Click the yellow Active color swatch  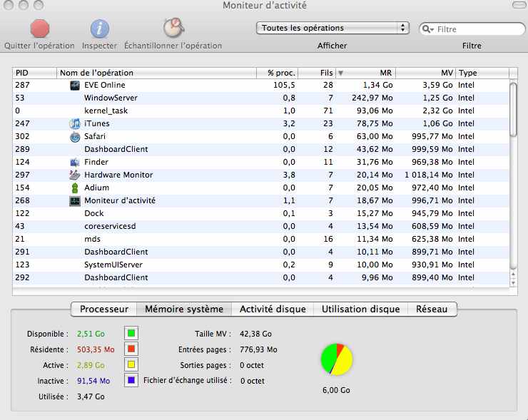[131, 365]
